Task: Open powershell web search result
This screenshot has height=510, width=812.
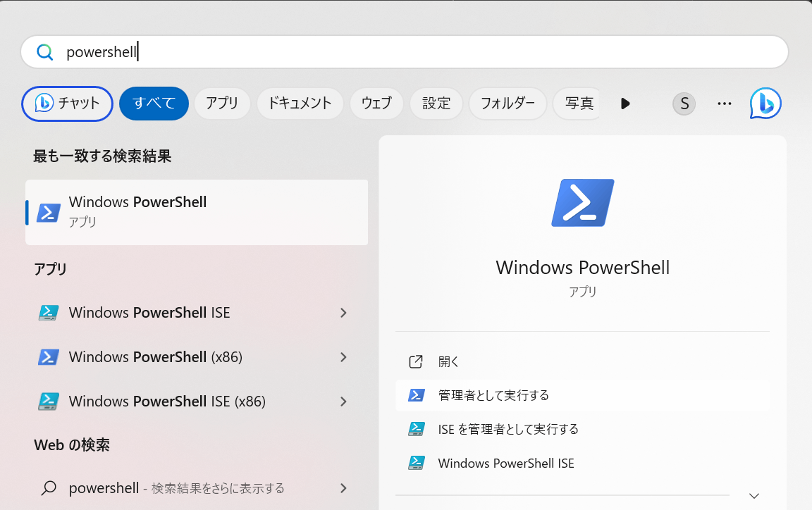Action: 197,488
